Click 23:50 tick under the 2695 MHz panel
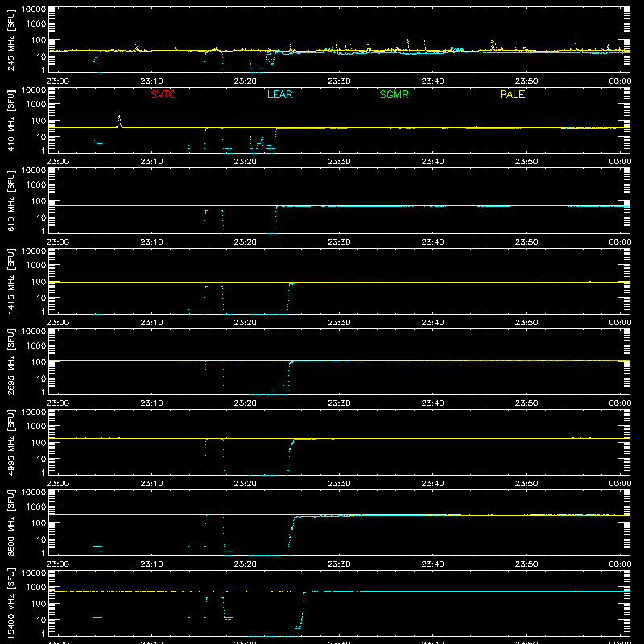The height and width of the screenshot is (644, 644). coord(526,403)
